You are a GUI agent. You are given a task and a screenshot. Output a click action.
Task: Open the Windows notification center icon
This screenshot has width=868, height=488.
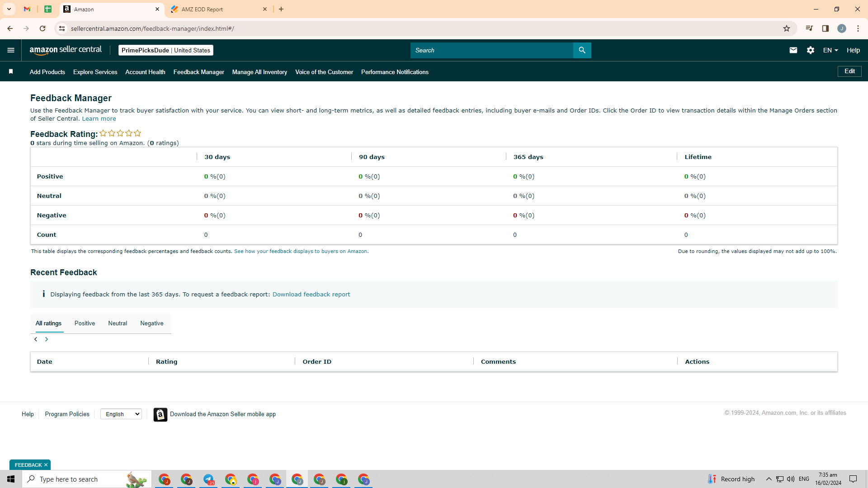coord(853,479)
